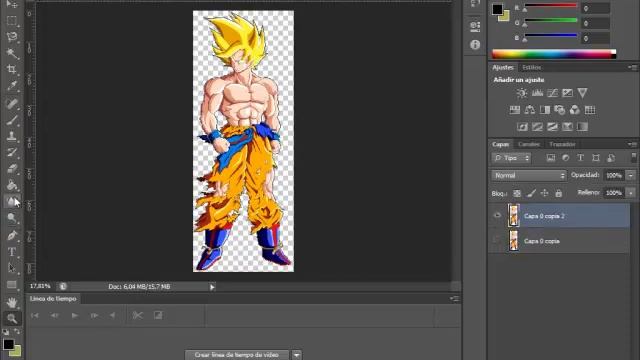Add a Vibrance adjustment
The image size is (640, 360).
(x=582, y=93)
